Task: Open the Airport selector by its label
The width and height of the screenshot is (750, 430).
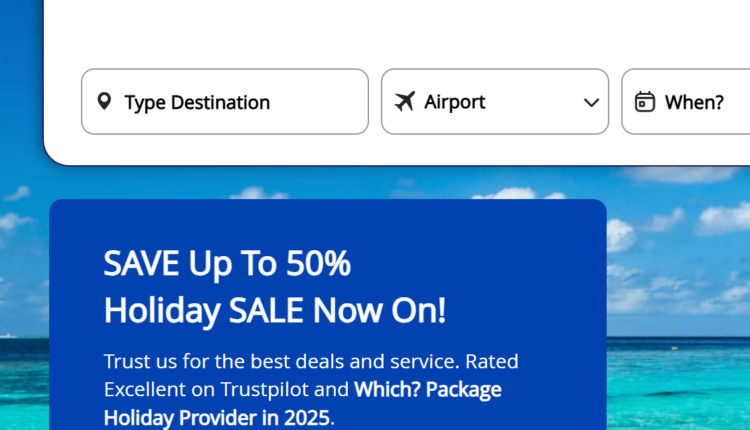Action: click(455, 102)
